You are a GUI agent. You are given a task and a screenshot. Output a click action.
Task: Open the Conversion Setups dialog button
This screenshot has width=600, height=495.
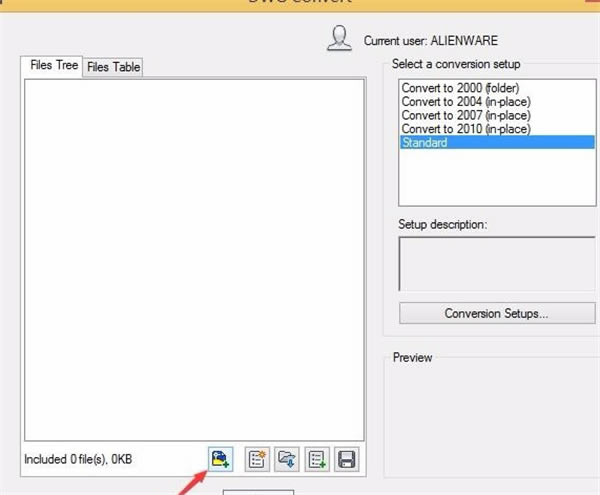497,313
